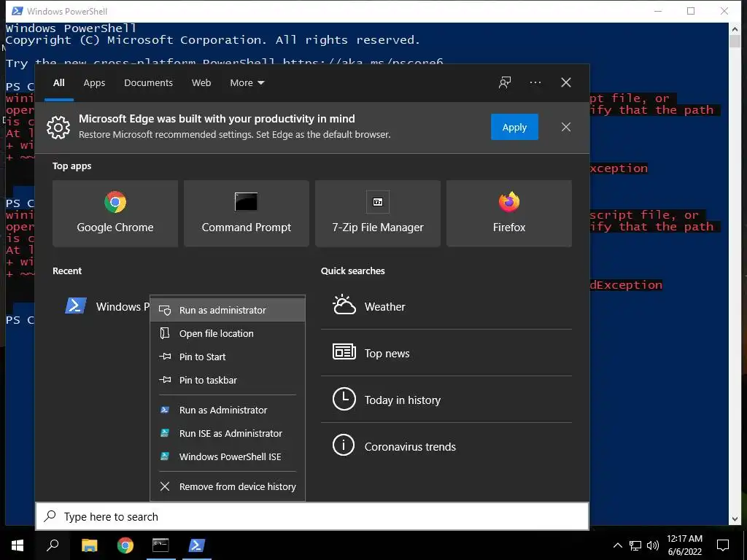Open Windows PowerShell ISE from menu
The width and height of the screenshot is (747, 560).
228,456
